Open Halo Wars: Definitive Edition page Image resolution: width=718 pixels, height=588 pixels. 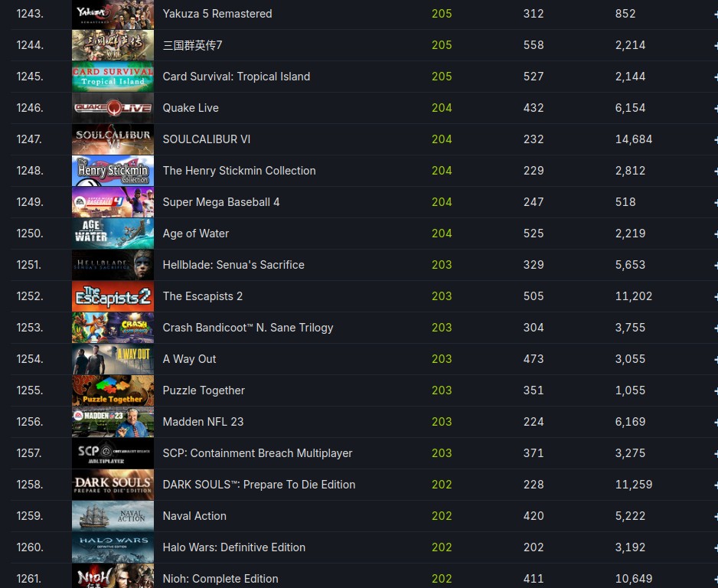point(234,547)
